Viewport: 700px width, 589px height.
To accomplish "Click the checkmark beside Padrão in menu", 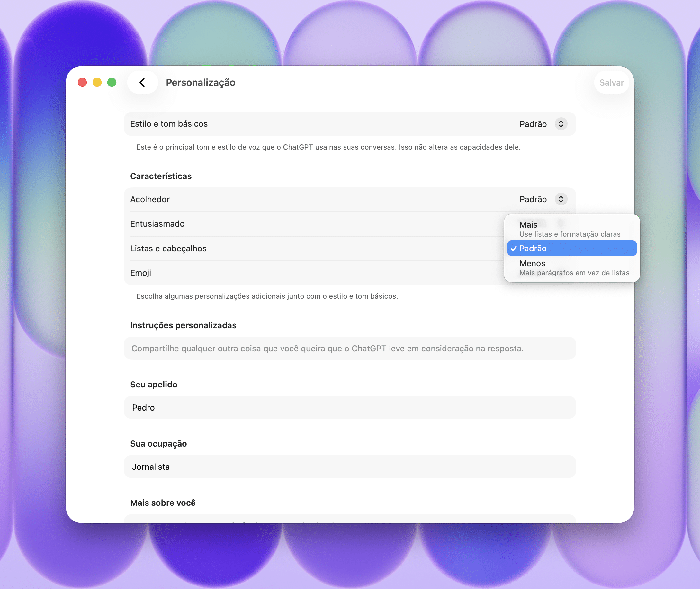I will pyautogui.click(x=513, y=249).
